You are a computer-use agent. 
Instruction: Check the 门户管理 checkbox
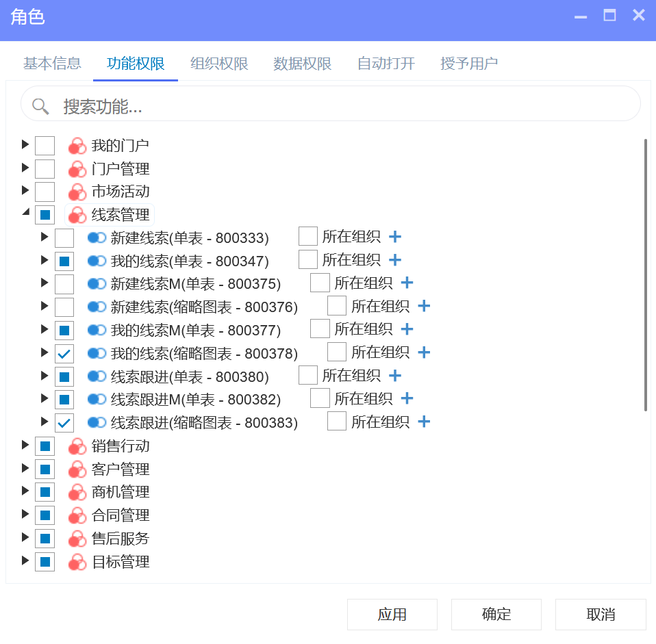tap(45, 169)
